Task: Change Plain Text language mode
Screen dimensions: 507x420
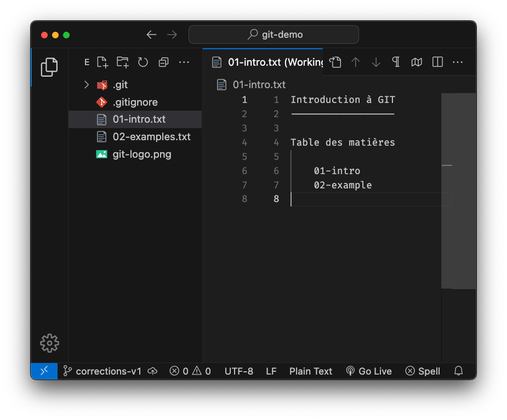Action: pos(311,371)
